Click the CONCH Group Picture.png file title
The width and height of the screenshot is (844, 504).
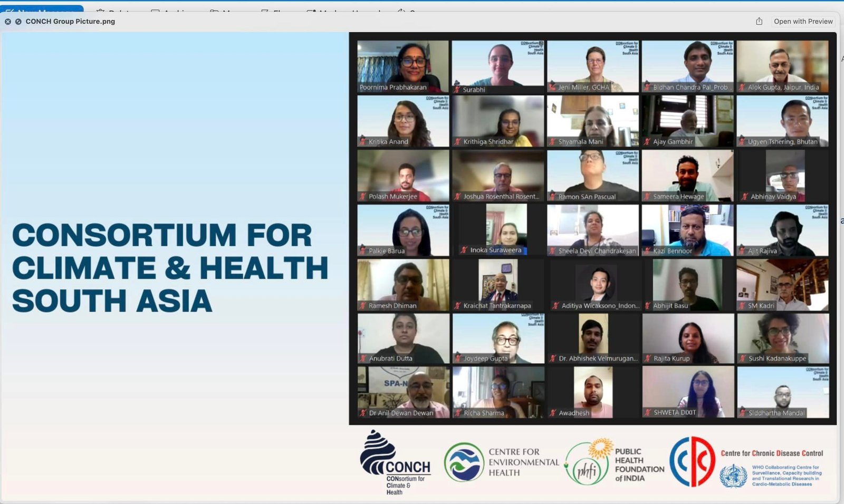pyautogui.click(x=70, y=22)
